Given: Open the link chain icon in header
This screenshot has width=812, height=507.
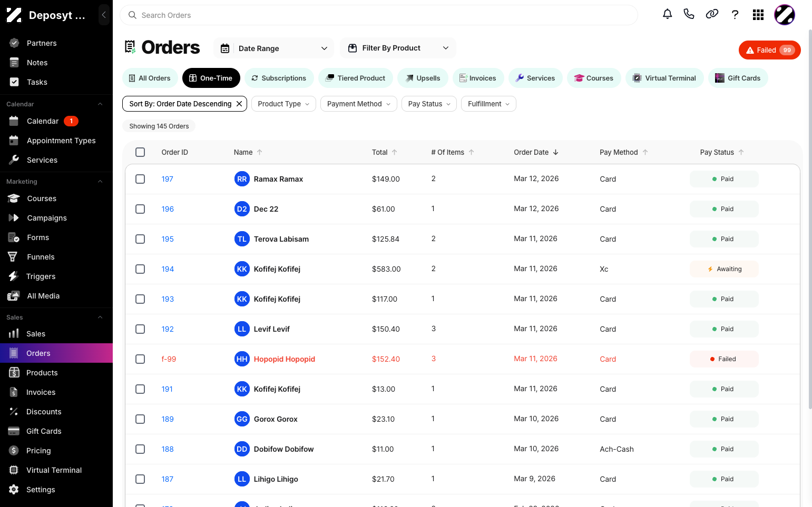Looking at the screenshot, I should [712, 14].
